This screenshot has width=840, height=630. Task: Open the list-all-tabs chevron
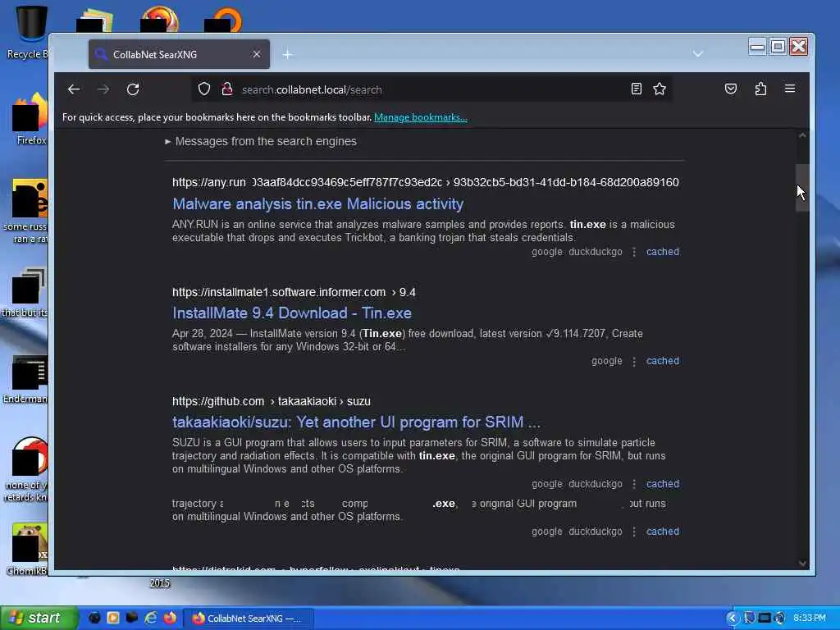tap(697, 53)
